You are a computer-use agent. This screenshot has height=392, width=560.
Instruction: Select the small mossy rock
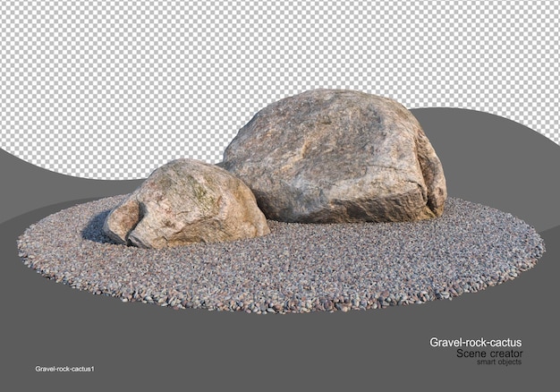coord(186,204)
